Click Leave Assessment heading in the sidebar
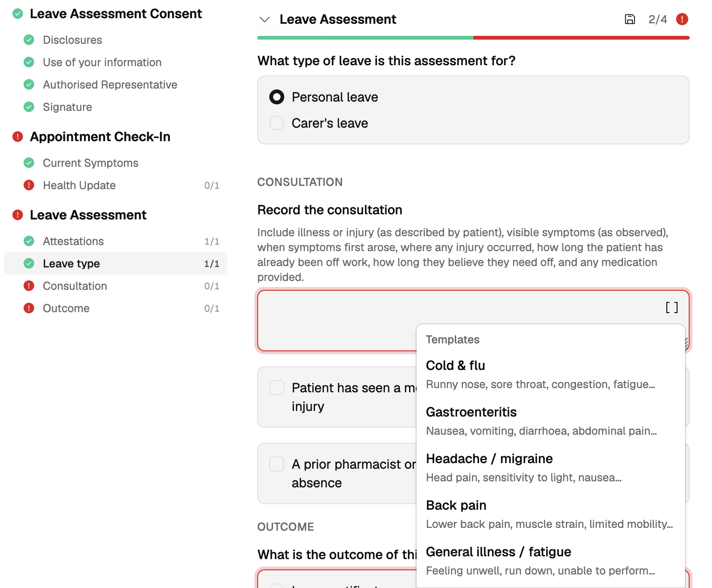Image resolution: width=712 pixels, height=588 pixels. [88, 215]
